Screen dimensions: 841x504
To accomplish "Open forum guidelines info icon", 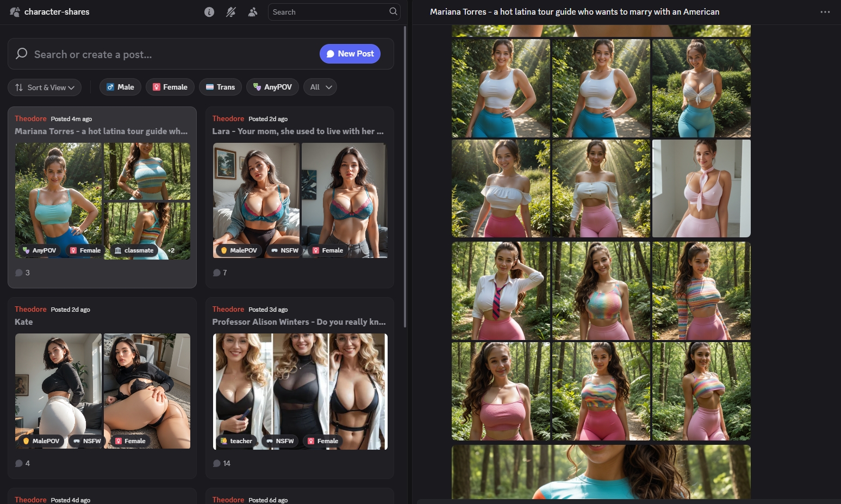I will click(x=209, y=12).
